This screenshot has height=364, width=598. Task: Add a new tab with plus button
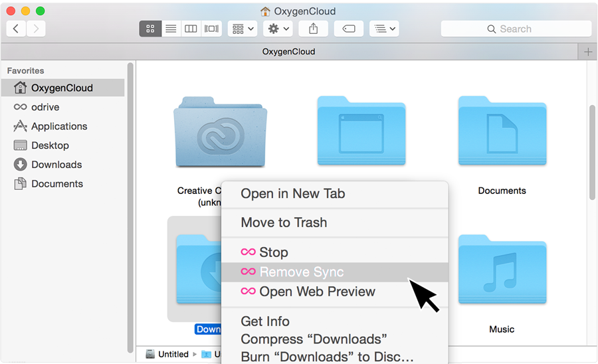588,52
